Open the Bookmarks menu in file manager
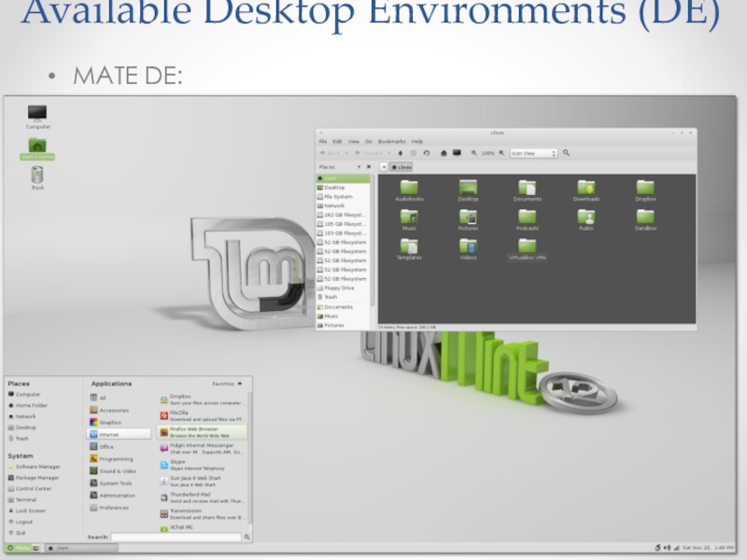Screen dimensions: 747x560 tap(391, 142)
